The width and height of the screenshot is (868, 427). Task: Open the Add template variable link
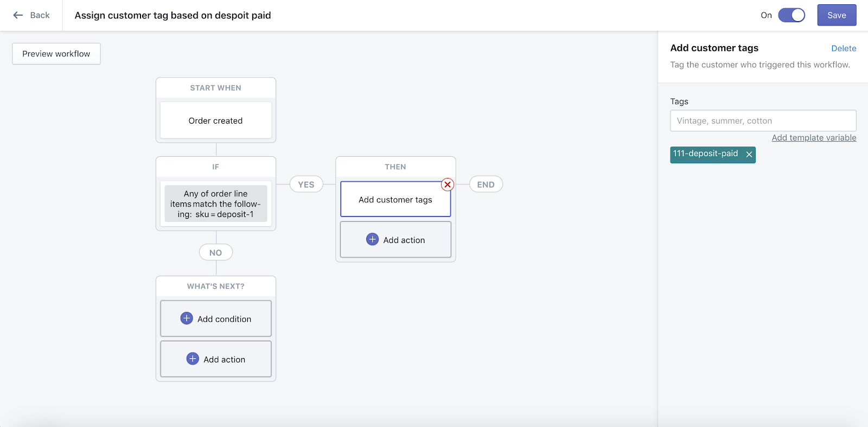[x=814, y=138]
